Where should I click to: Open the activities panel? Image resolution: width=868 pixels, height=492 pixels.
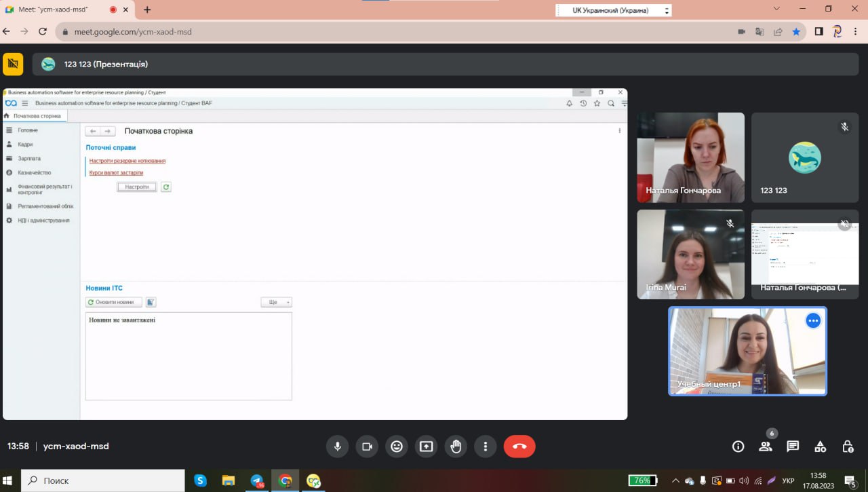point(821,447)
